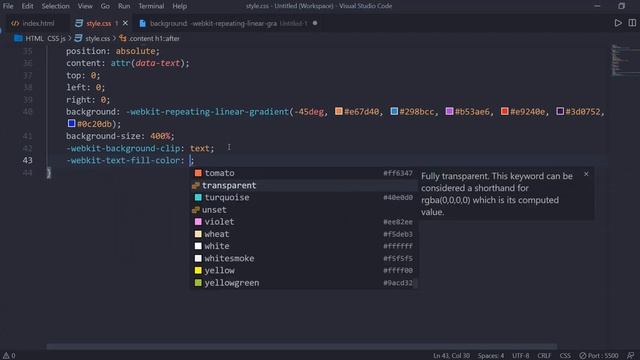Open the Go menu

[105, 6]
